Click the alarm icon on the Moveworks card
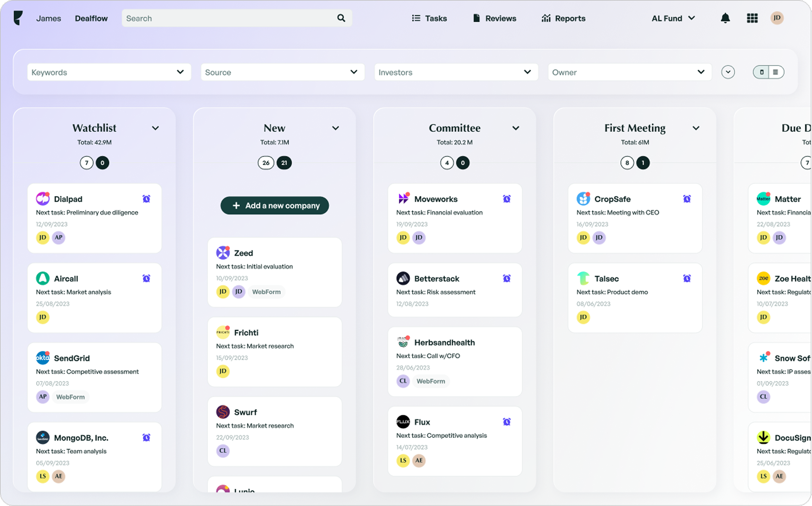This screenshot has height=506, width=812. (507, 198)
